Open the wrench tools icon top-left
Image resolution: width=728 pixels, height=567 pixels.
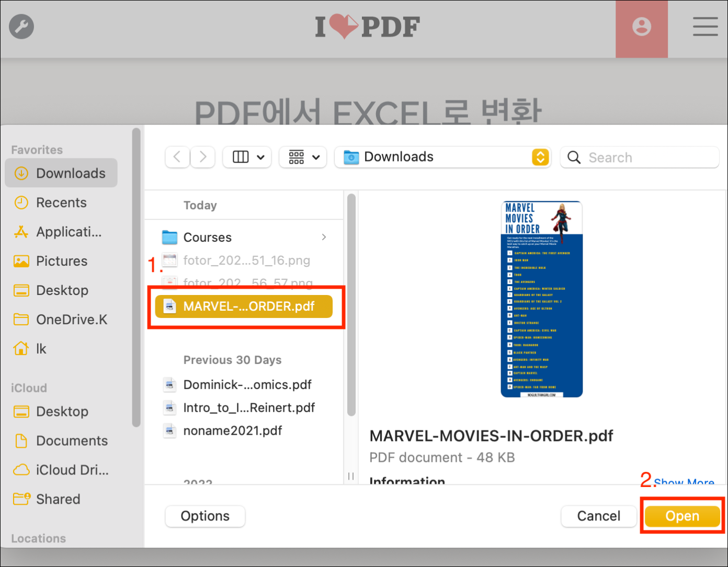tap(21, 26)
